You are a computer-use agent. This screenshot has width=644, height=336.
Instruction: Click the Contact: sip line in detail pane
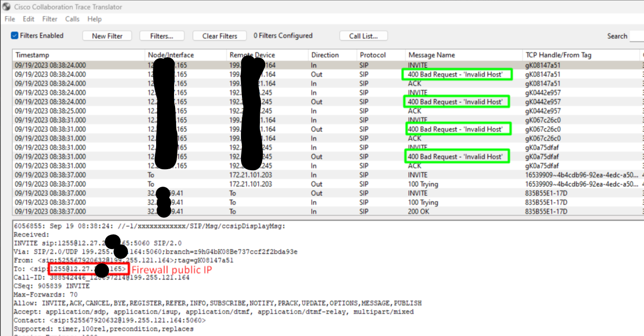tap(110, 320)
